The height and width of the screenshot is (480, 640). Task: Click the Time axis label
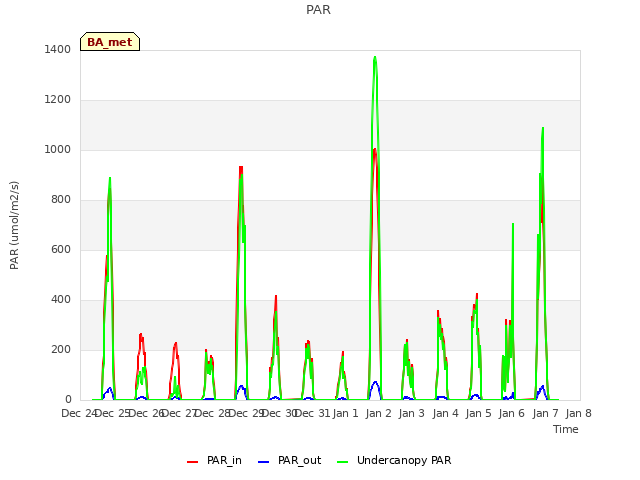pyautogui.click(x=566, y=429)
